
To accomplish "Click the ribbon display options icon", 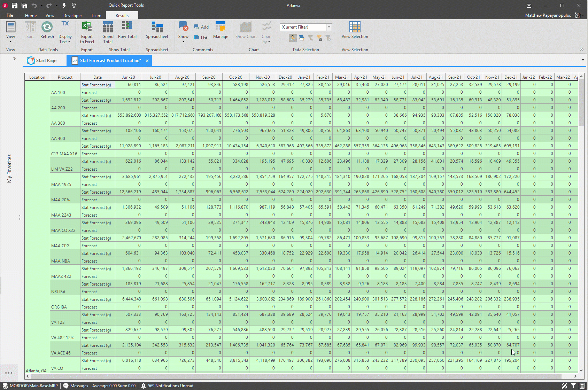I will [x=529, y=6].
